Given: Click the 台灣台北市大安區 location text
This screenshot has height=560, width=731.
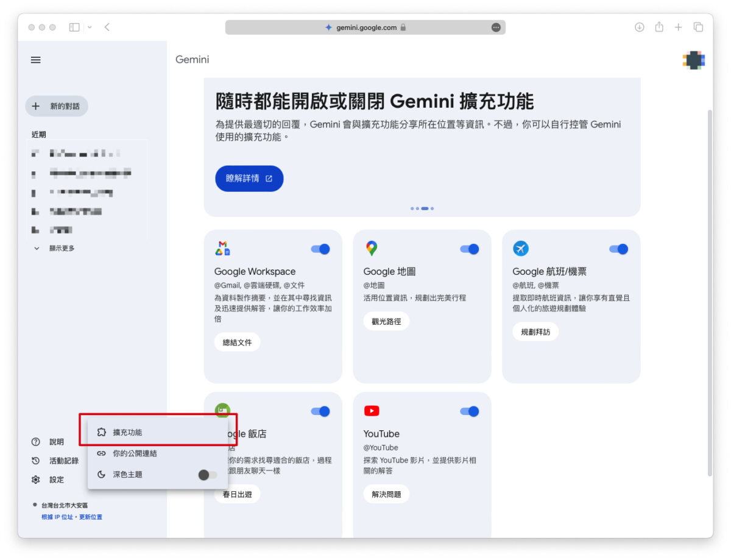Looking at the screenshot, I should click(65, 505).
